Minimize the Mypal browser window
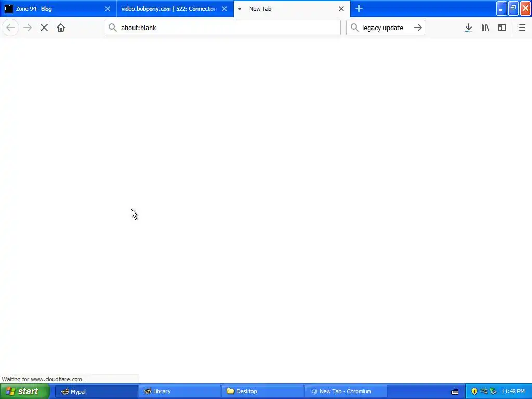Image resolution: width=532 pixels, height=399 pixels. coord(501,8)
